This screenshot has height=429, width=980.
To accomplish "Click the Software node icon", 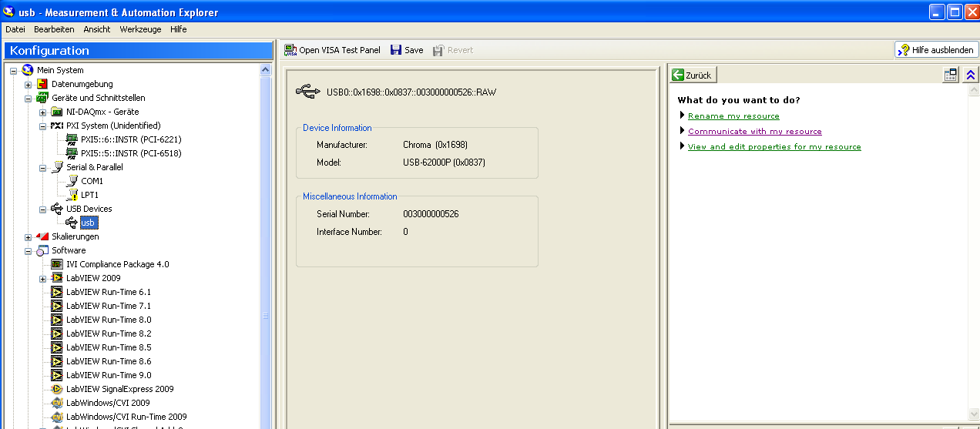I will (42, 250).
